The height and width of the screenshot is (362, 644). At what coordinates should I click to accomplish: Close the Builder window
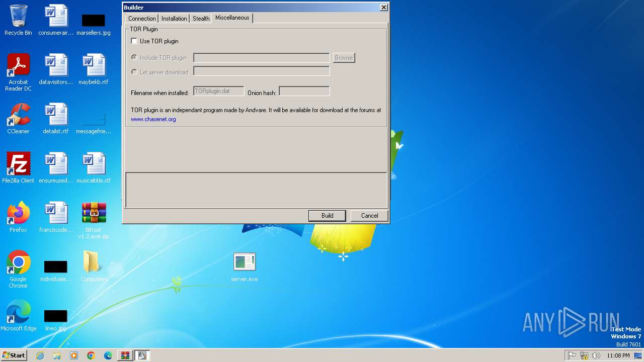pyautogui.click(x=383, y=8)
